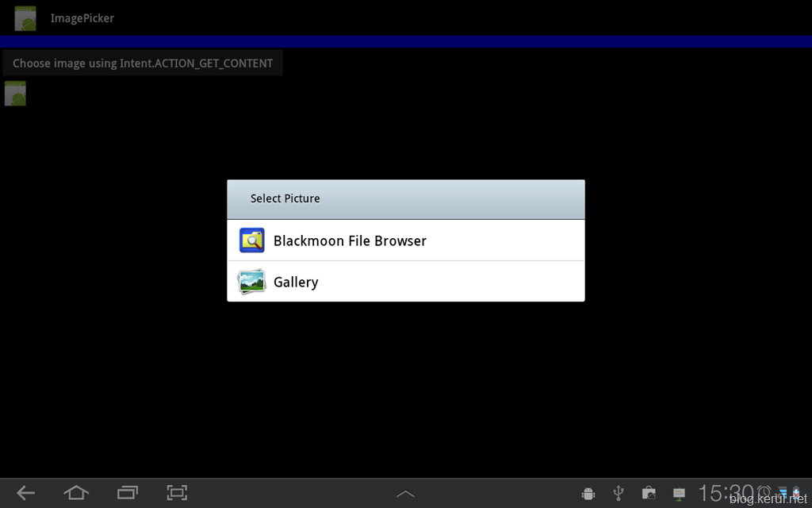Open the Android debug notification icon
The width and height of the screenshot is (812, 508).
point(588,494)
